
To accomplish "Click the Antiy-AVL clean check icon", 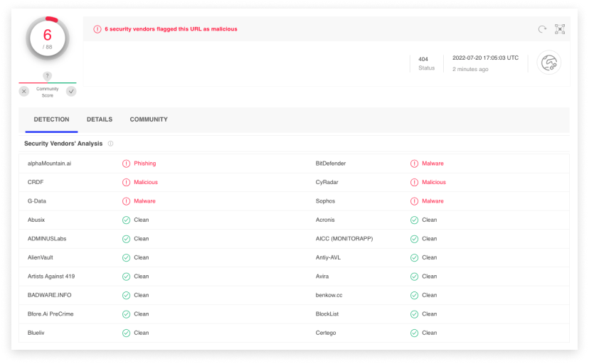I will [x=414, y=257].
